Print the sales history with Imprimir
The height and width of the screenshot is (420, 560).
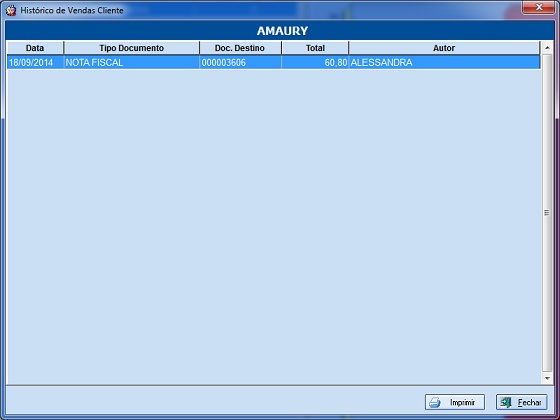(455, 402)
